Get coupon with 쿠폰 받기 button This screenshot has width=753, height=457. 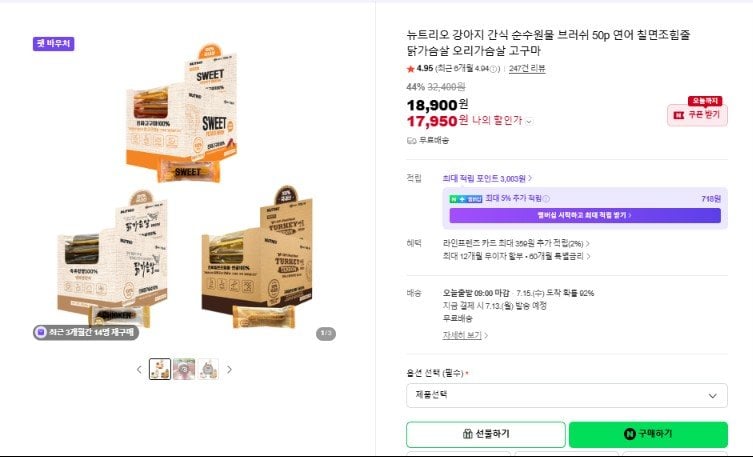coord(697,115)
